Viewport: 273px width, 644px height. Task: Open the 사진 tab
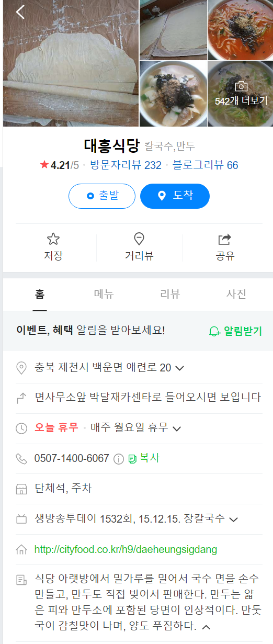tap(236, 294)
